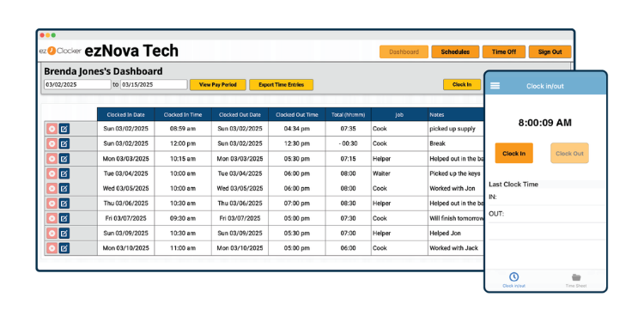Delete the Mon 03/10/2025 entry

[x=52, y=248]
